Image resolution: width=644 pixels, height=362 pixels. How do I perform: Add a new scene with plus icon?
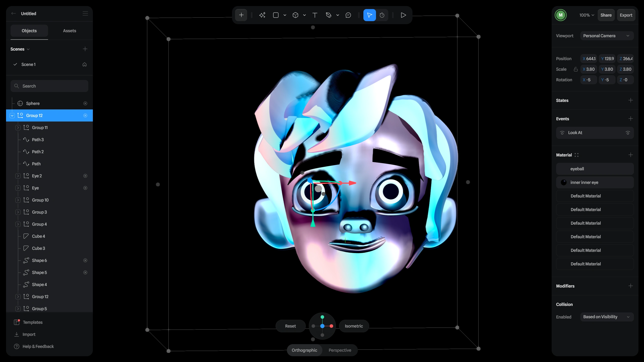pos(85,49)
